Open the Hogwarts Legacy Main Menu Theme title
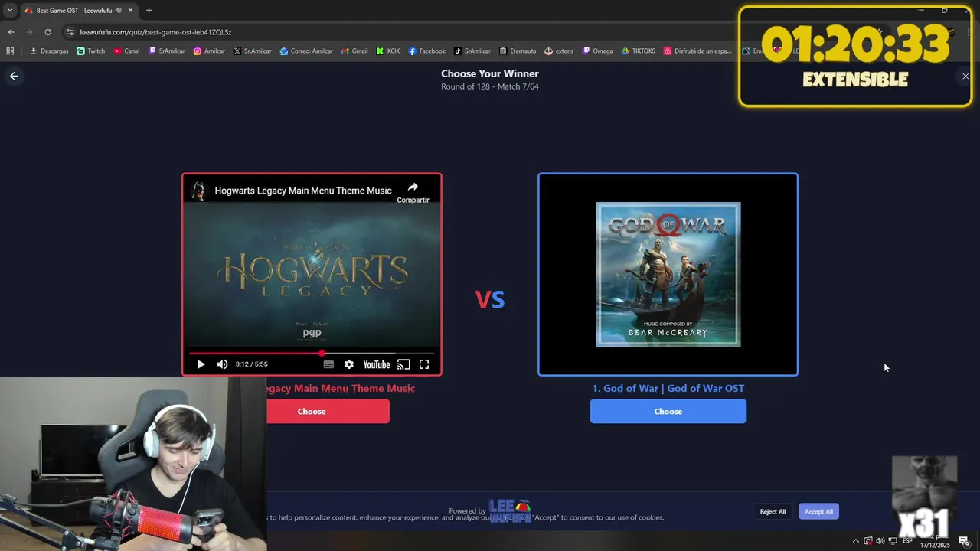The height and width of the screenshot is (551, 980). 303,191
